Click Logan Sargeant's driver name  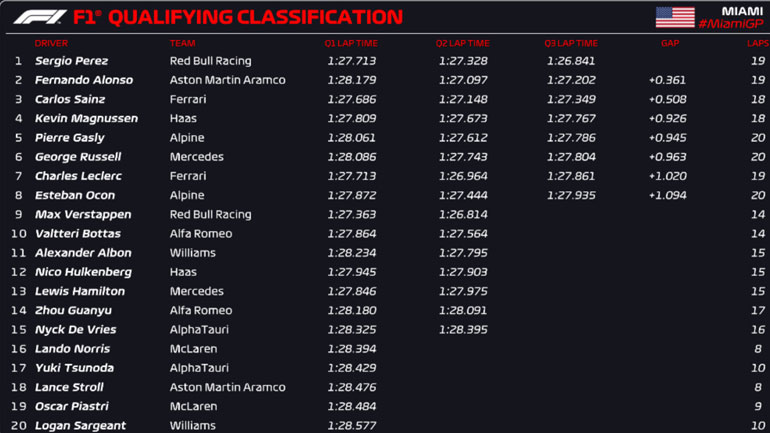80,426
